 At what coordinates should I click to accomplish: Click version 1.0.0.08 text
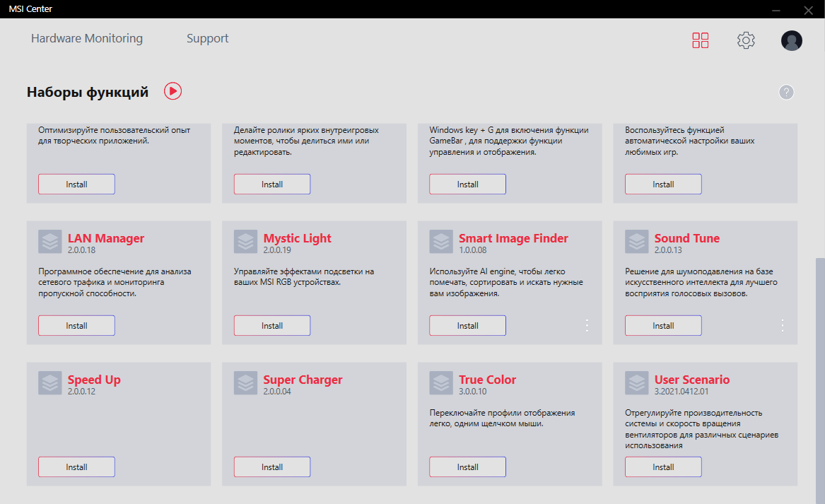472,250
